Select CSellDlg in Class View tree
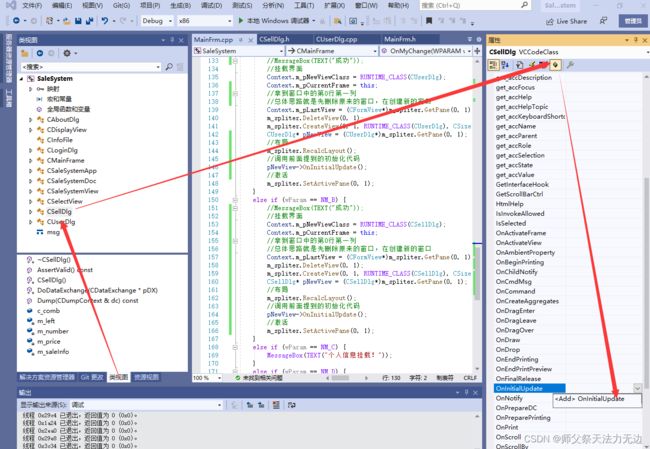 click(59, 212)
